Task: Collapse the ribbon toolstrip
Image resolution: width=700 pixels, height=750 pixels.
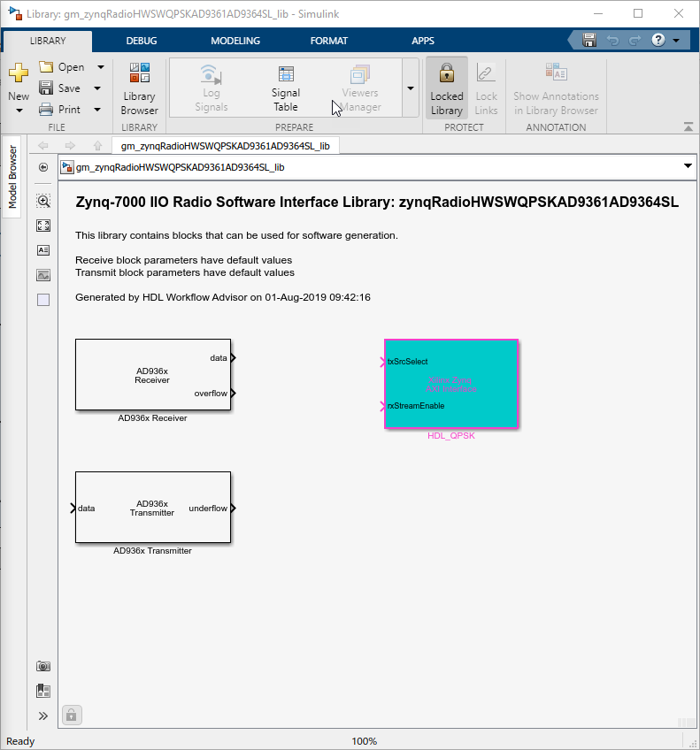Action: tap(688, 126)
